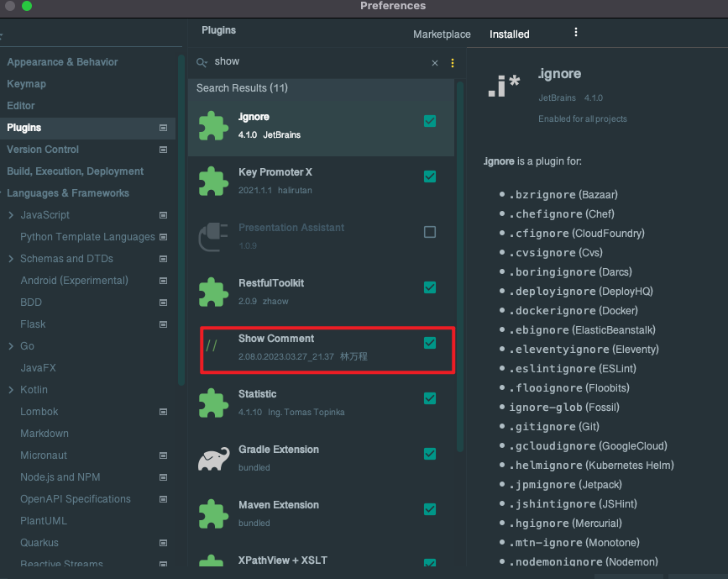Expand the JavaScript settings node
The image size is (728, 579).
coord(11,215)
